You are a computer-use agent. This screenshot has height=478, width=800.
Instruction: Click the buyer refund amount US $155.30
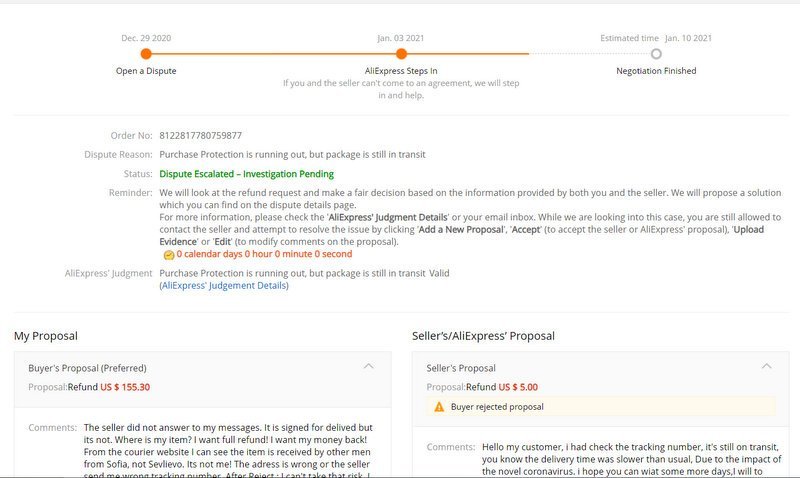pyautogui.click(x=125, y=387)
